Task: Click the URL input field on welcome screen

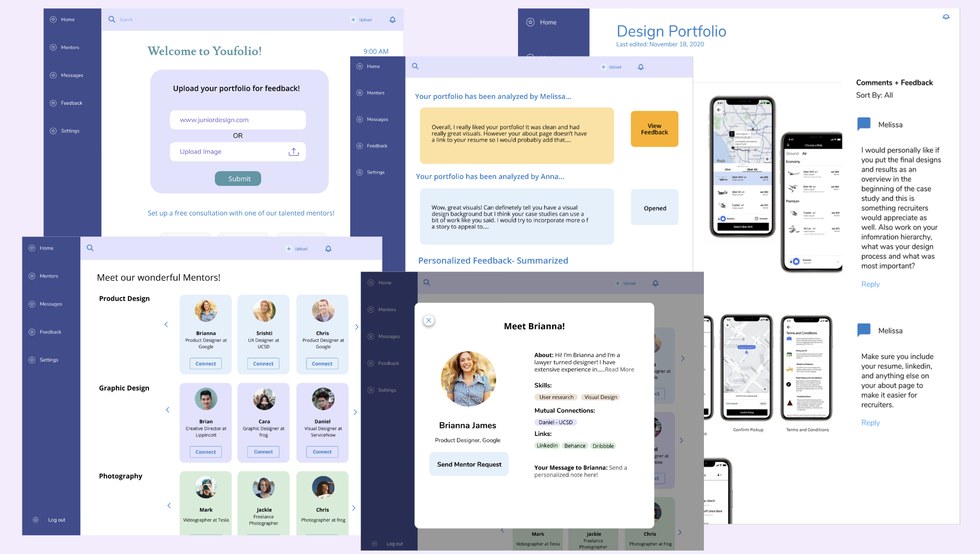Action: (x=238, y=120)
